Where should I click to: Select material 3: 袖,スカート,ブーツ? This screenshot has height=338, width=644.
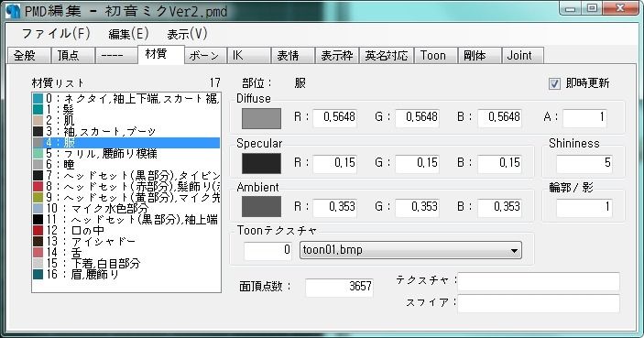[x=126, y=131]
